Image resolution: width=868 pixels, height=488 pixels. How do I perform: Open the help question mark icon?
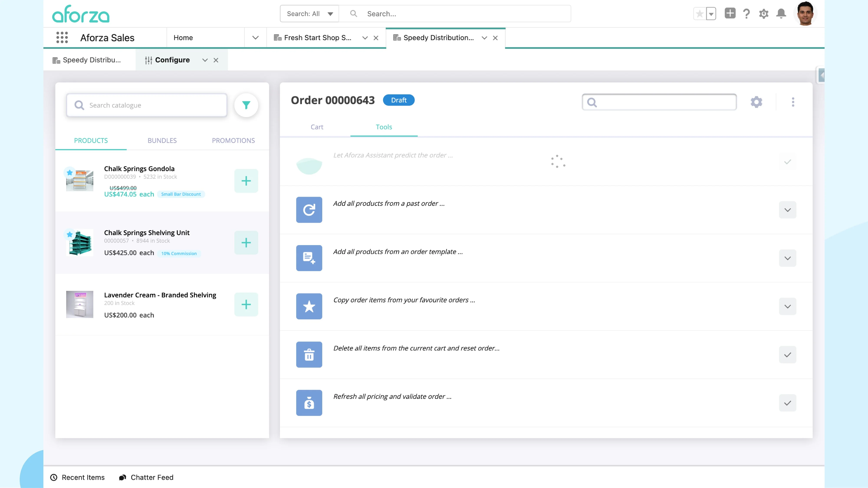[746, 14]
